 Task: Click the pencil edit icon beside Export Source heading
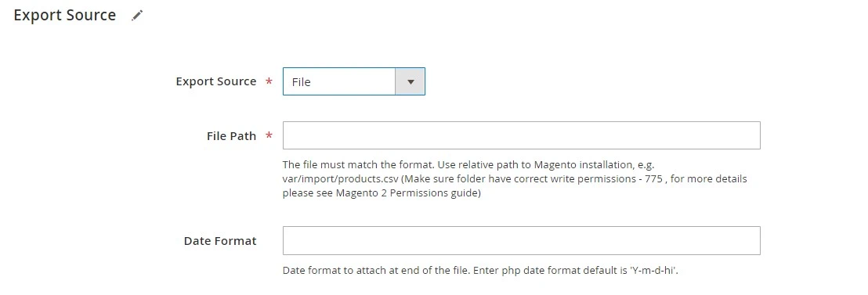point(137,16)
